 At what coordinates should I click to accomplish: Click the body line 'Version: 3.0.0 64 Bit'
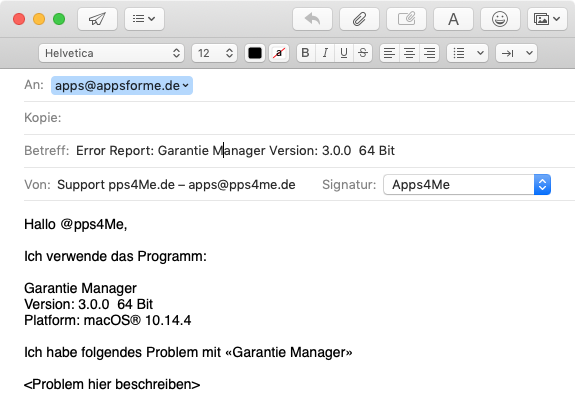click(88, 304)
